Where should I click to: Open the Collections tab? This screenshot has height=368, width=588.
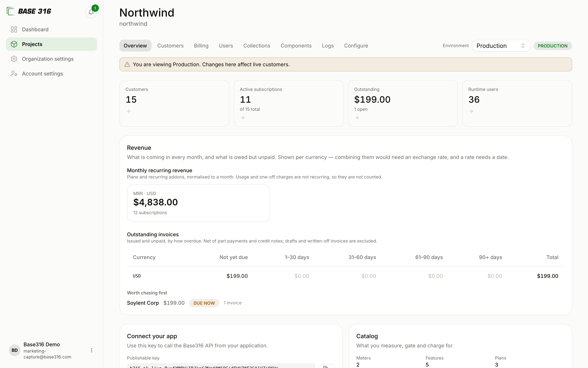257,46
